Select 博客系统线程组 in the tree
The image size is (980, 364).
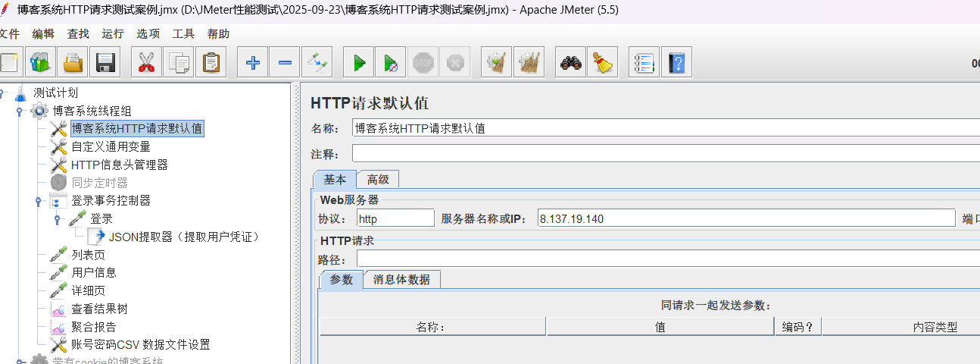pos(92,111)
